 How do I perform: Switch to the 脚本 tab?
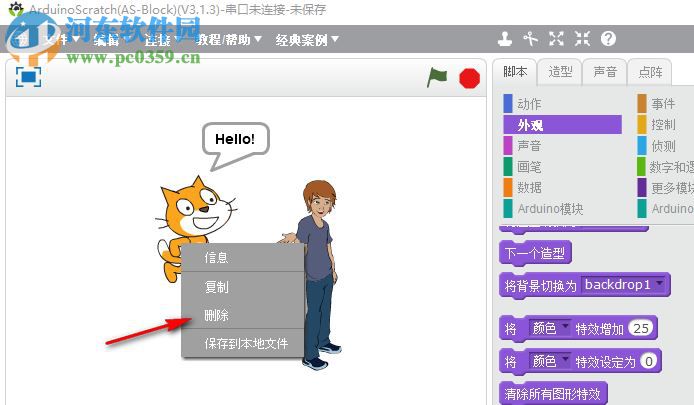pos(515,71)
